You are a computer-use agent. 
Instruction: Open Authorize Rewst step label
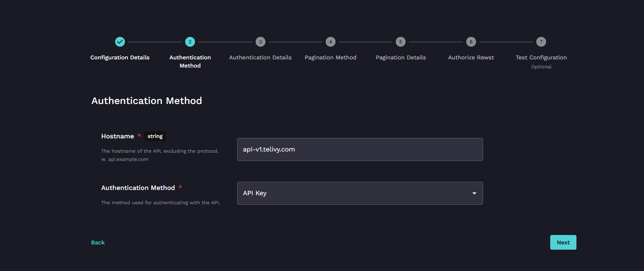tap(471, 57)
